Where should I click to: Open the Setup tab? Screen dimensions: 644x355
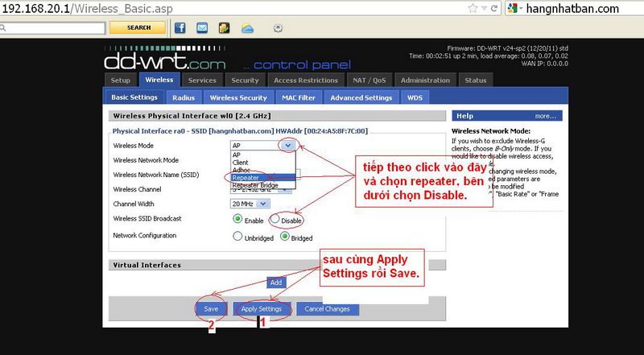point(120,80)
